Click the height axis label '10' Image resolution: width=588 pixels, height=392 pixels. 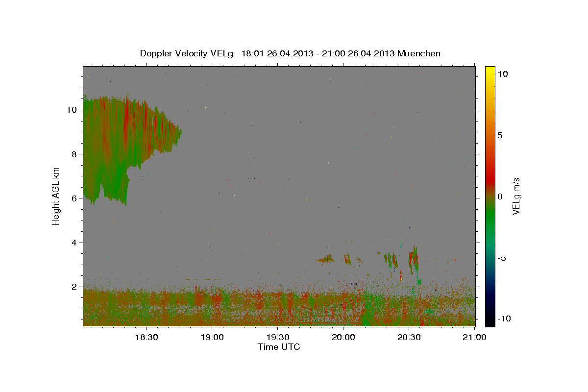click(x=72, y=110)
